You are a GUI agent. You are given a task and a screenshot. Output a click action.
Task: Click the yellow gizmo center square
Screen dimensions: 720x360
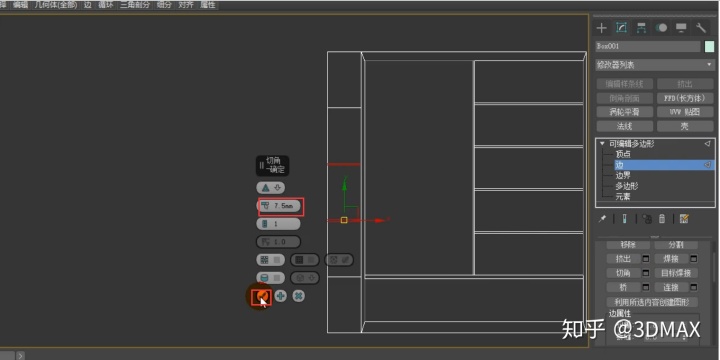point(344,220)
